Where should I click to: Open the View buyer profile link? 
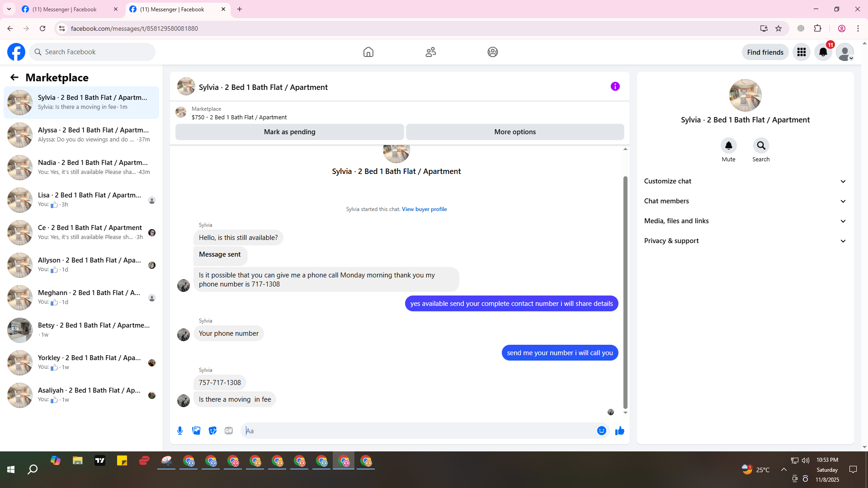(x=424, y=209)
